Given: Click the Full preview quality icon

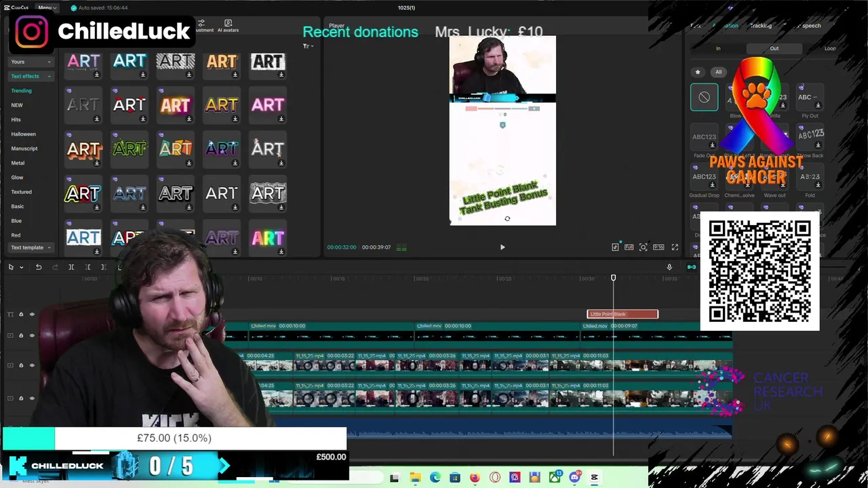Looking at the screenshot, I should [629, 247].
